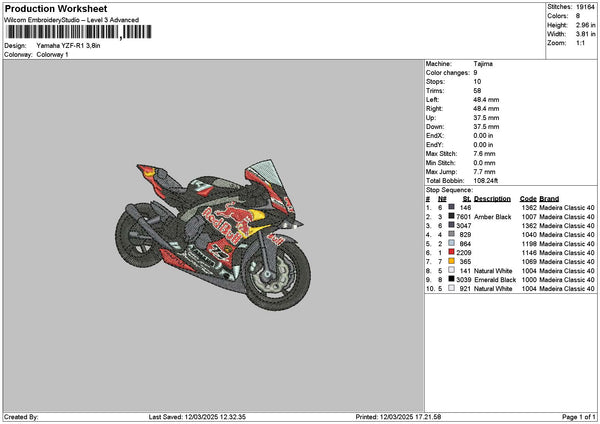Click the Total Bobbin length value

[x=487, y=180]
